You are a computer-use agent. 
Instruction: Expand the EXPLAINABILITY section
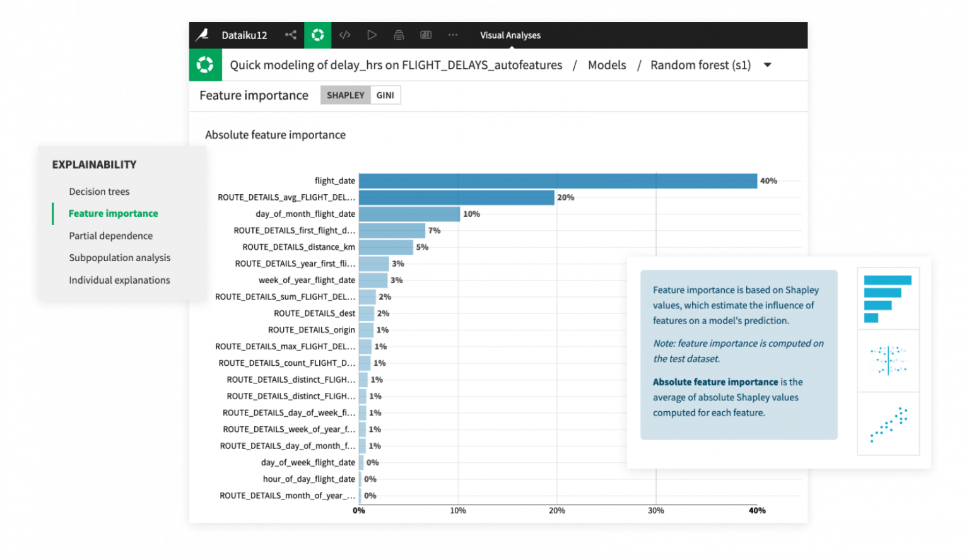pyautogui.click(x=93, y=165)
